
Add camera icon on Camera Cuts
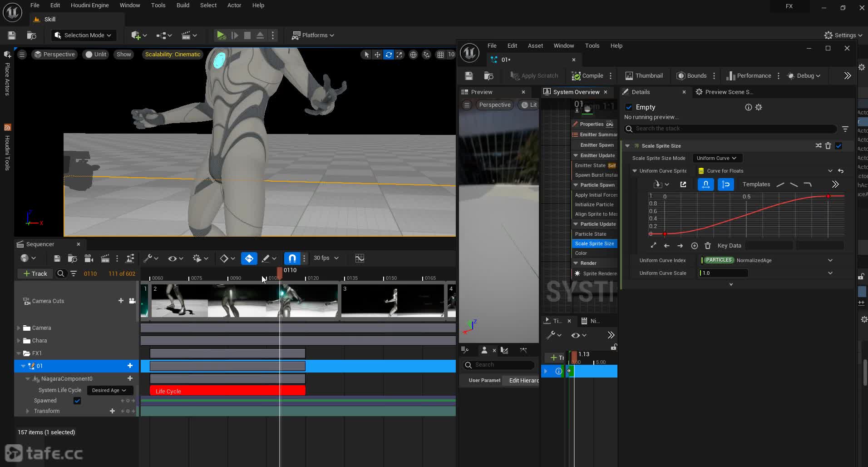pyautogui.click(x=132, y=301)
